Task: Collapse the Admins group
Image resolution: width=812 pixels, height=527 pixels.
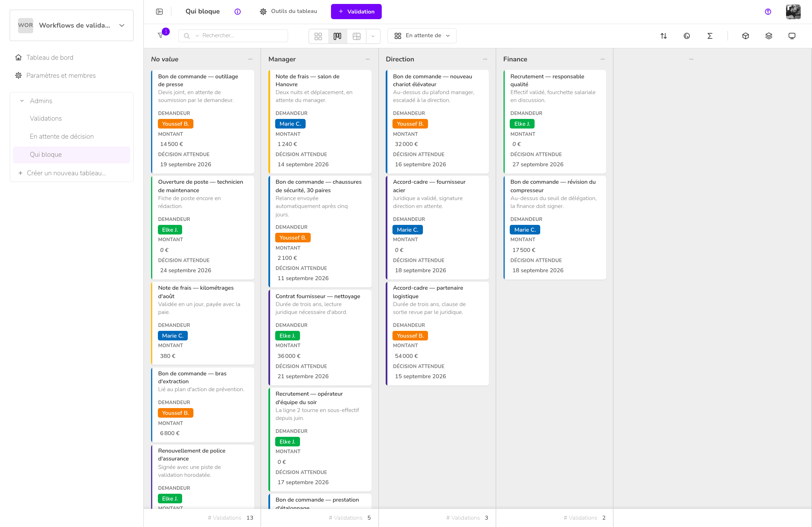Action: 22,101
